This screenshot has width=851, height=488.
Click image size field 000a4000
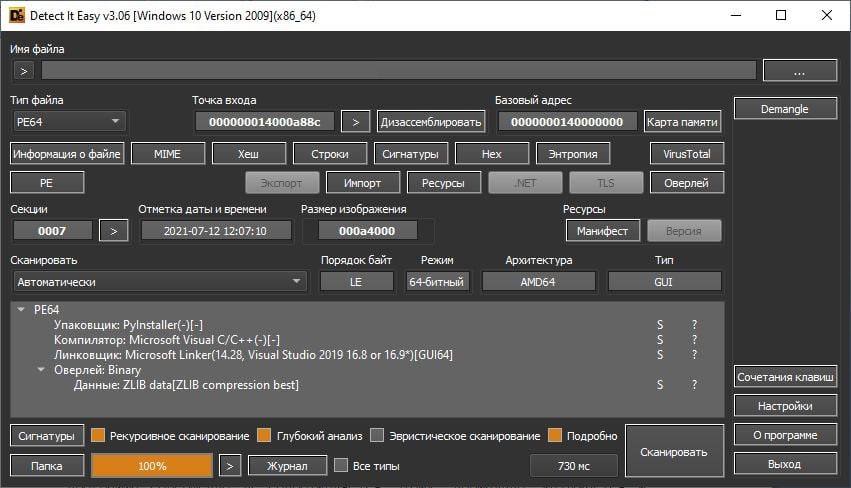pyautogui.click(x=367, y=231)
